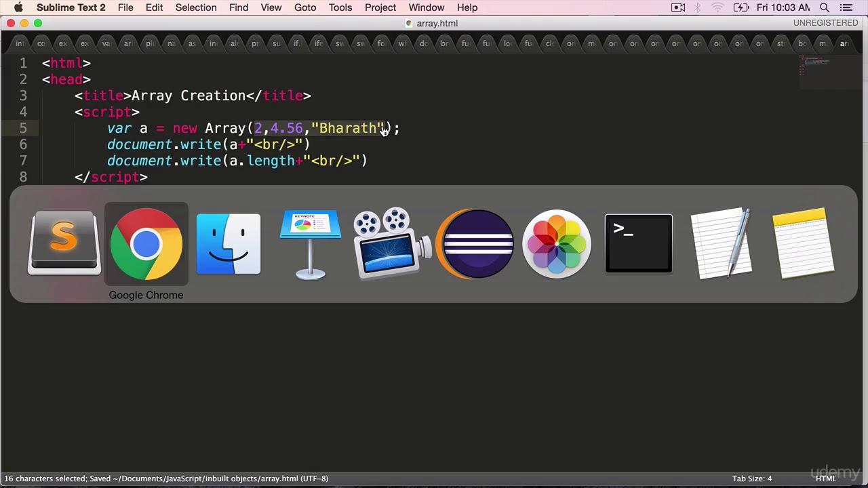Viewport: 868px width, 488px height.
Task: Switch to Sublime Text in app switcher
Action: (x=64, y=244)
